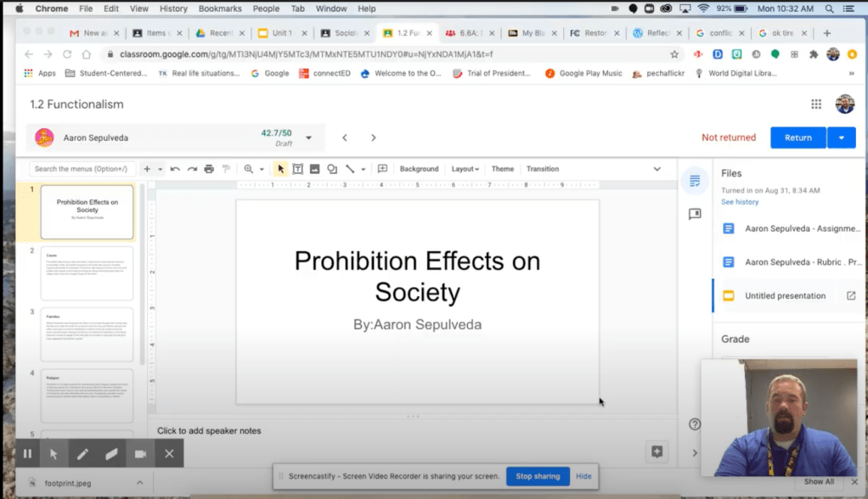Open the Google apps grid icon
The height and width of the screenshot is (499, 868).
815,104
